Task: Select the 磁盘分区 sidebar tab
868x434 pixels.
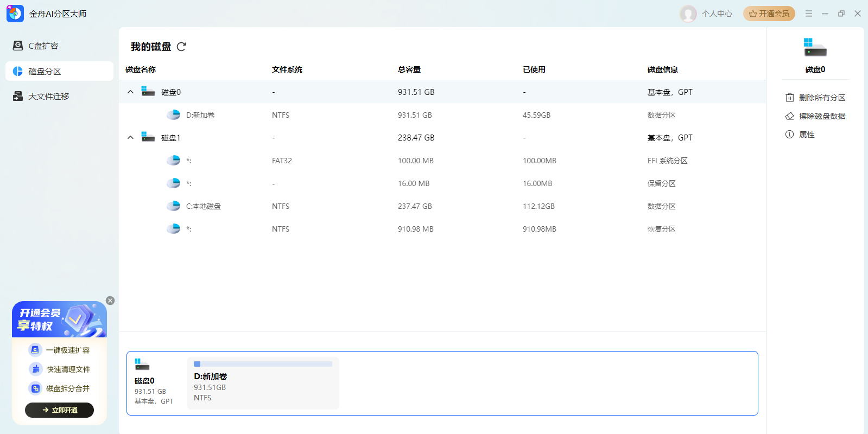Action: [x=45, y=71]
